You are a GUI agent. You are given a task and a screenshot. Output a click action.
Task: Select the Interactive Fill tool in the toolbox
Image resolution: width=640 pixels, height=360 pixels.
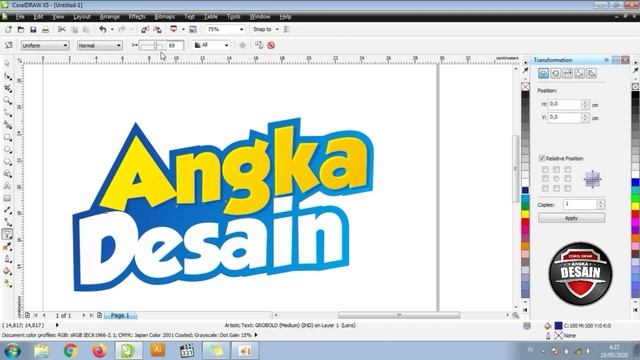click(x=7, y=283)
